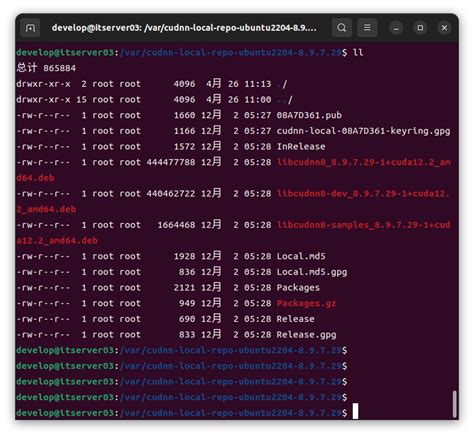Click the file size 444477788
This screenshot has height=437, width=474.
coord(171,162)
